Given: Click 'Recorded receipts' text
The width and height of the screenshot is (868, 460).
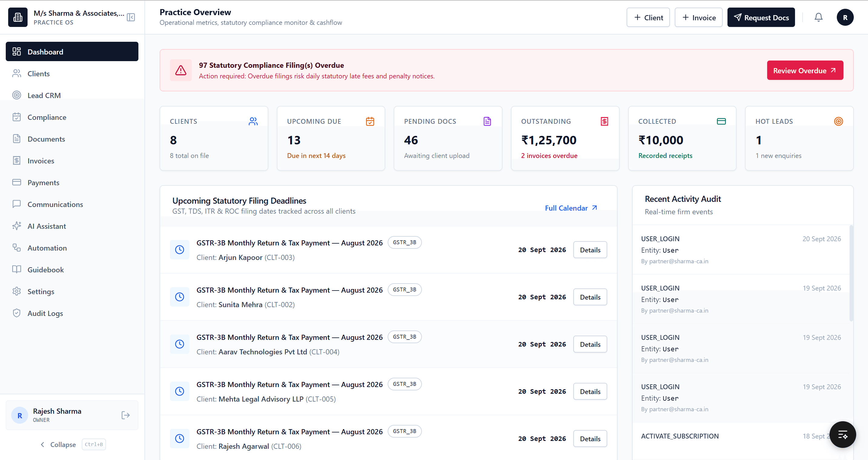Looking at the screenshot, I should pos(665,155).
